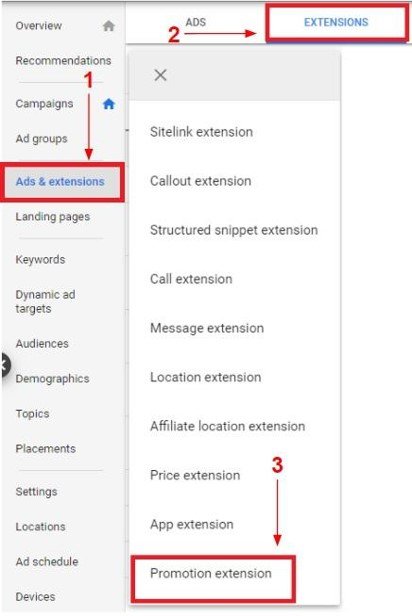Collapse the sidebar with the dark arrow handle
Viewport: 412px width, 616px height.
(x=5, y=365)
